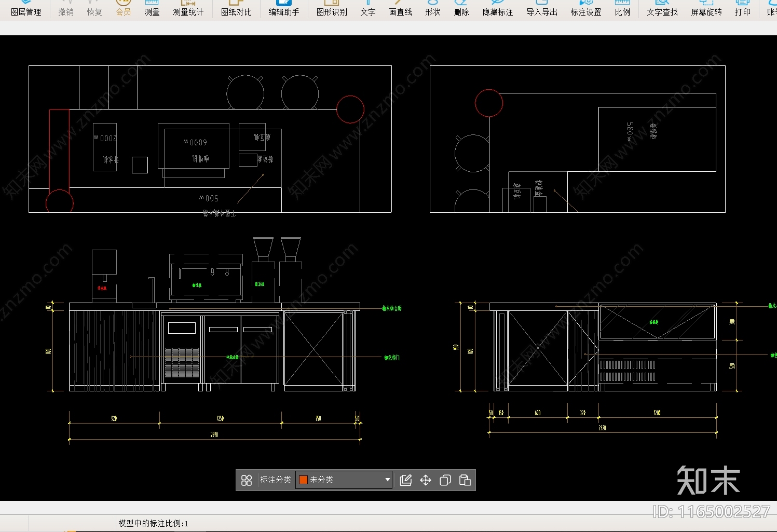The image size is (777, 532).
Task: Open the 图层管理 layer manager
Action: (x=26, y=9)
